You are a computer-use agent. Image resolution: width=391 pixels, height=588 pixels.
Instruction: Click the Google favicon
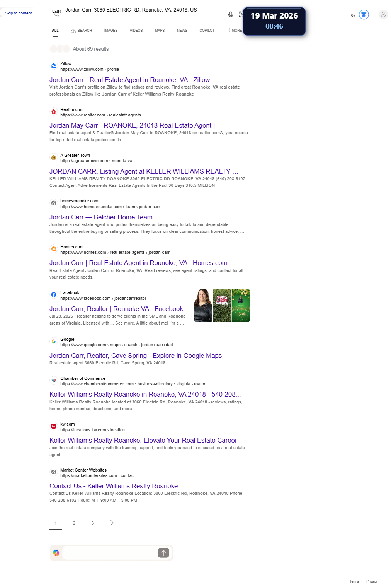tap(54, 342)
